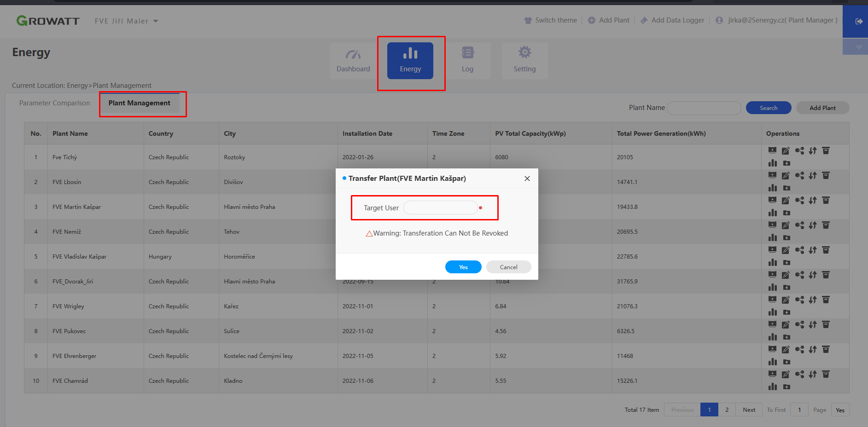The height and width of the screenshot is (427, 868).
Task: Click the share icon for FVE Lbosín
Action: click(x=799, y=176)
